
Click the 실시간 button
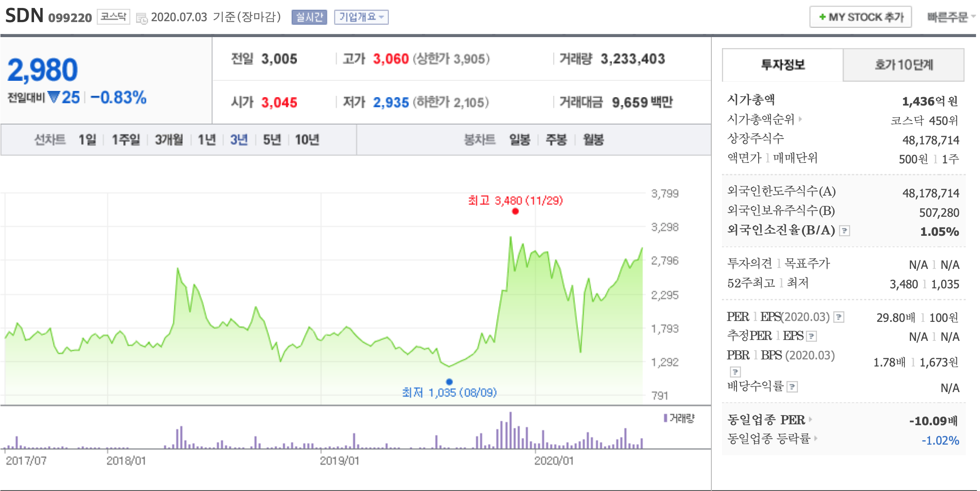click(309, 17)
